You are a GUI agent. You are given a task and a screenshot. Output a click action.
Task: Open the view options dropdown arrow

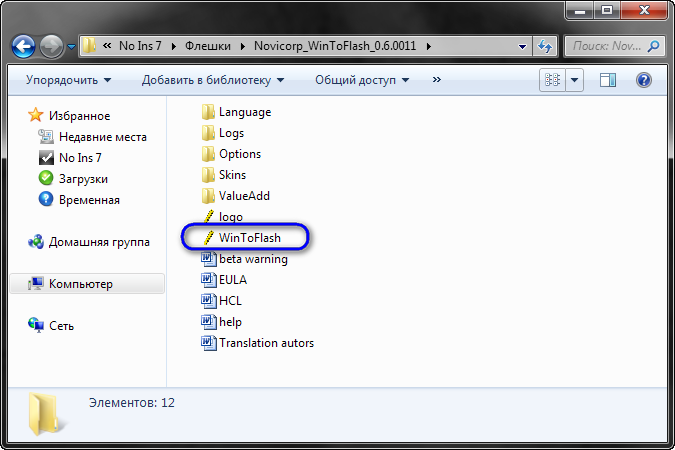[x=574, y=80]
